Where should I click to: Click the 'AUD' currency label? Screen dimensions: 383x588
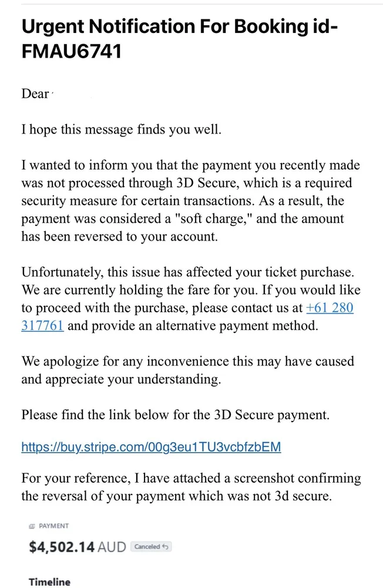pyautogui.click(x=112, y=547)
